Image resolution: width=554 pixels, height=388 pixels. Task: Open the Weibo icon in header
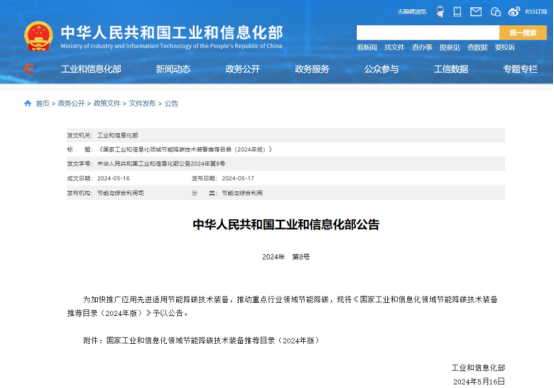(x=514, y=12)
